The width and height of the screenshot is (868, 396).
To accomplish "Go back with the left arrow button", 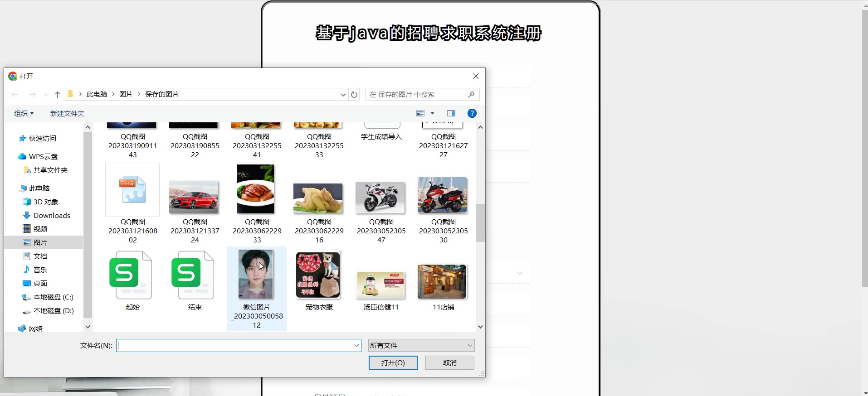I will coord(15,95).
